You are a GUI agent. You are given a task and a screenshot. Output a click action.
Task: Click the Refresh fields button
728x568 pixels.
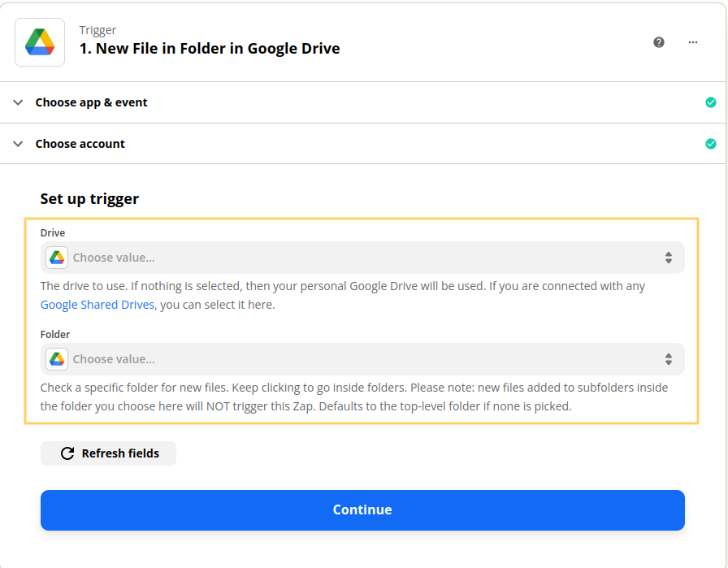coord(108,453)
